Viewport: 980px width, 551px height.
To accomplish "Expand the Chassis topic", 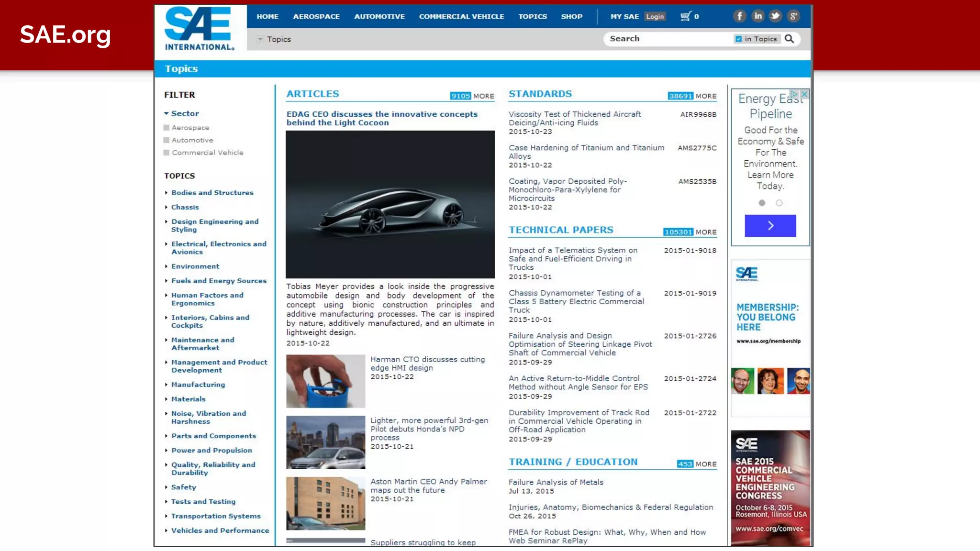I will [x=166, y=207].
